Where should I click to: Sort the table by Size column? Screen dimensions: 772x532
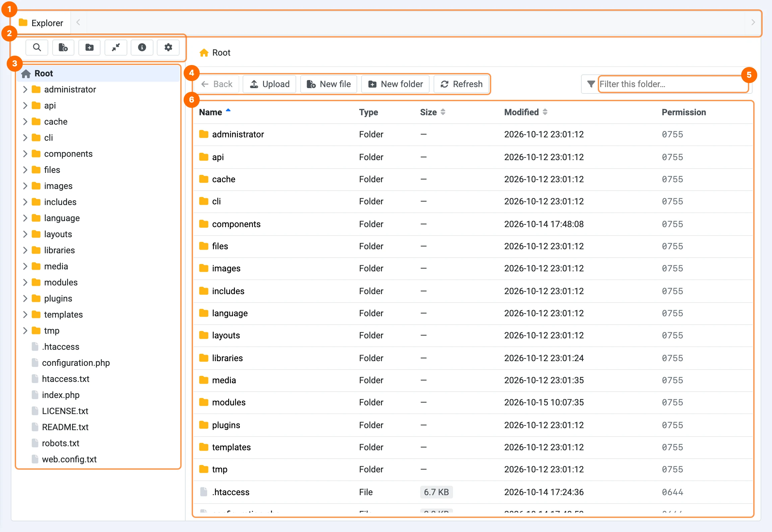pyautogui.click(x=433, y=112)
